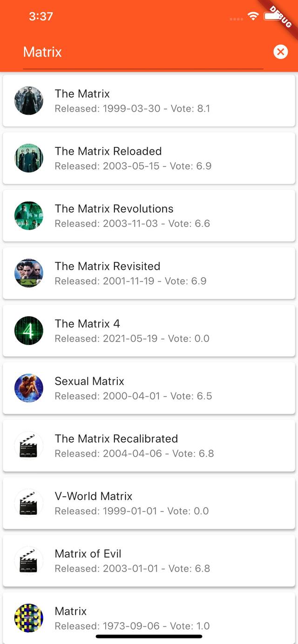Open The Matrix poster thumbnail

(x=29, y=100)
